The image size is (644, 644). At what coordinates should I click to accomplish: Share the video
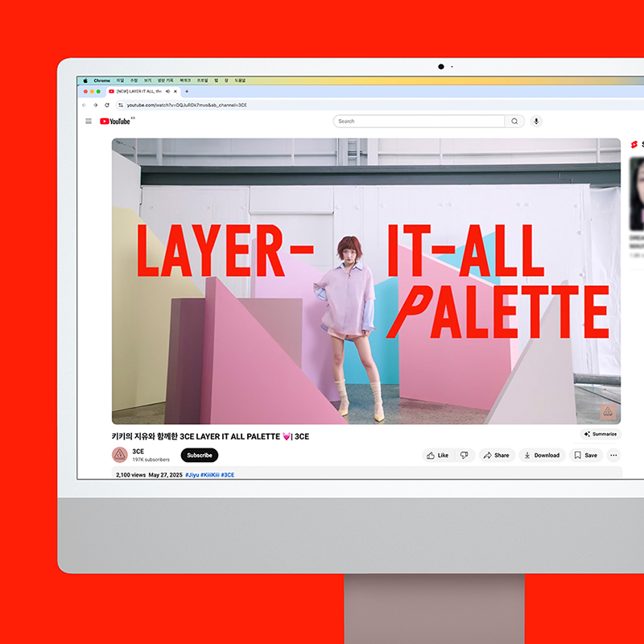(x=497, y=455)
